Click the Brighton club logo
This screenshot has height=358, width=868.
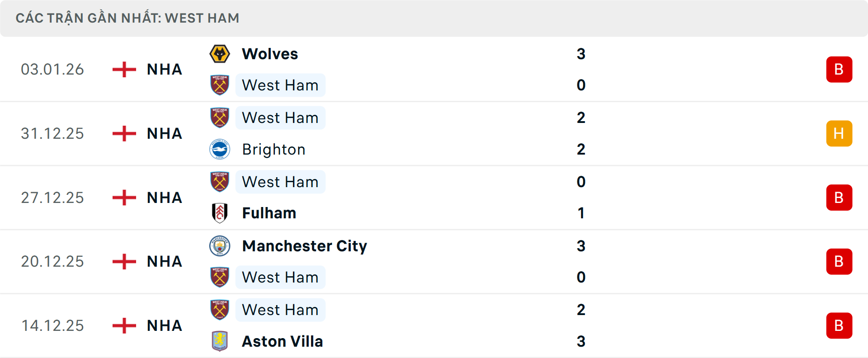point(220,149)
